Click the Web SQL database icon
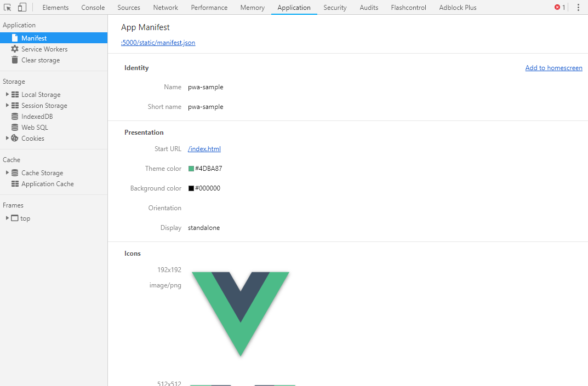The height and width of the screenshot is (386, 588). point(15,127)
